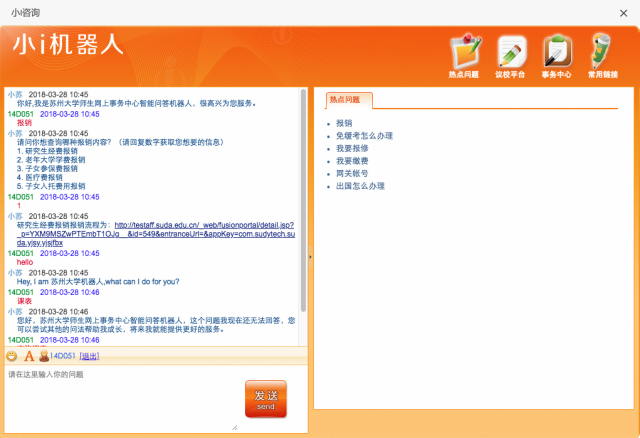The height and width of the screenshot is (438, 640).
Task: Click the 退出 logout link
Action: (89, 356)
